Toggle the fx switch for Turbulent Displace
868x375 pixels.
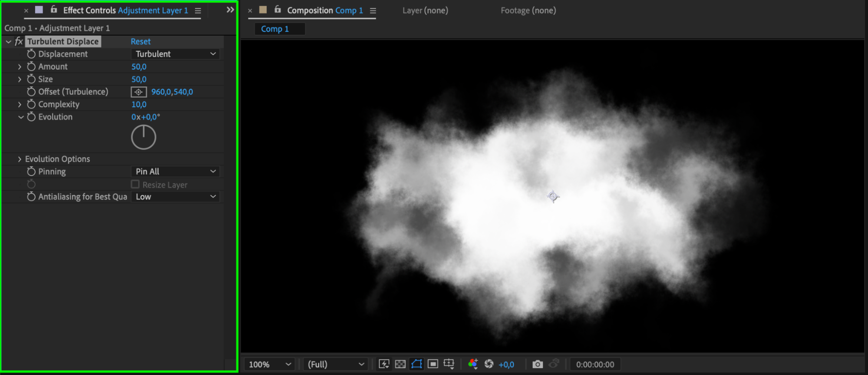(x=19, y=42)
